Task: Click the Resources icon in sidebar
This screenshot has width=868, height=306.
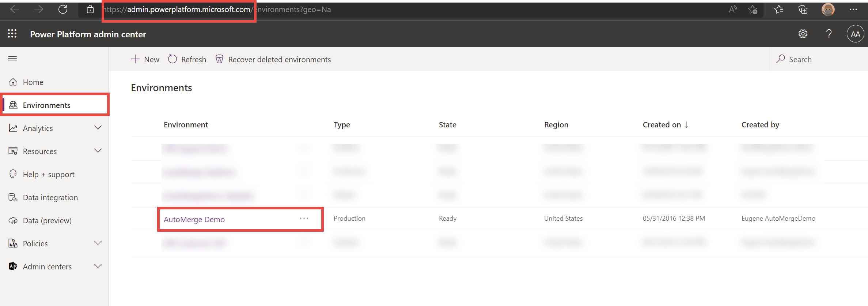Action: pos(13,151)
